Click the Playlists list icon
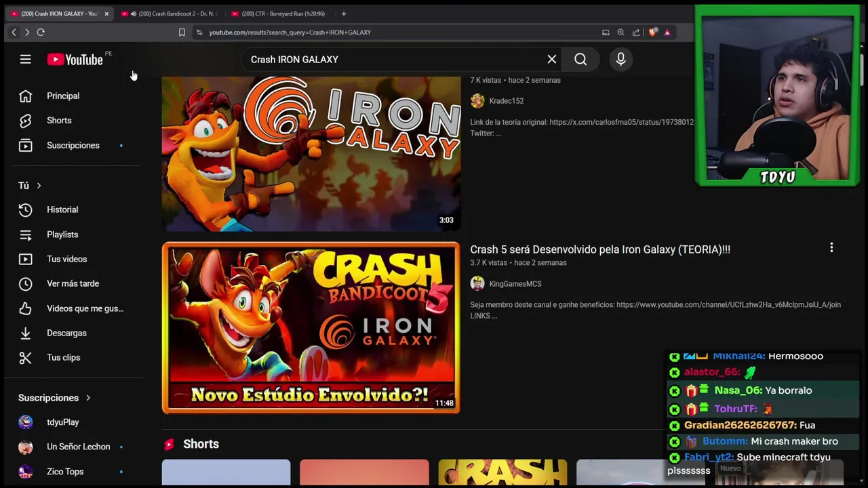Screen dimensions: 868x488 coord(25,235)
